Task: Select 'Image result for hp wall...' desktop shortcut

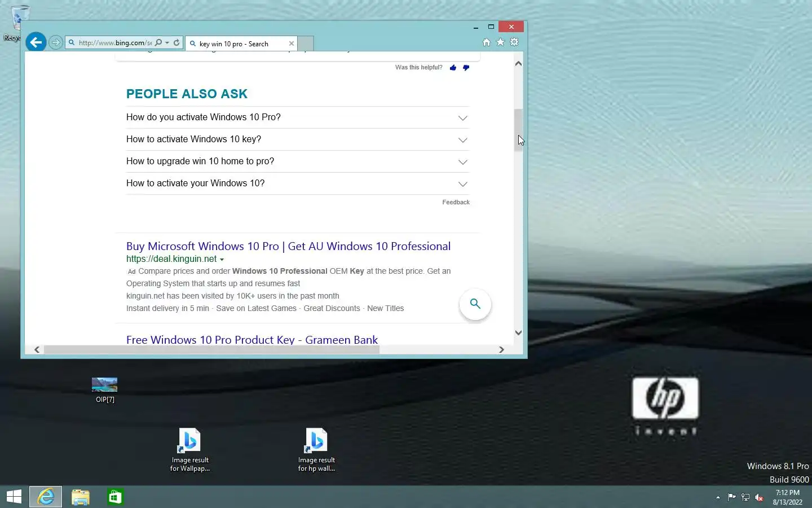Action: click(316, 450)
